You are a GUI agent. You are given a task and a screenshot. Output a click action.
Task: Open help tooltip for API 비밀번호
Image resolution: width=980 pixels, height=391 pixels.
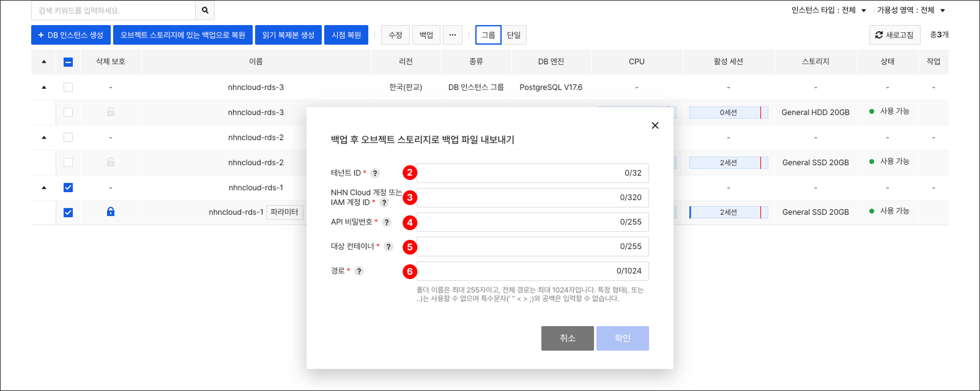click(387, 222)
